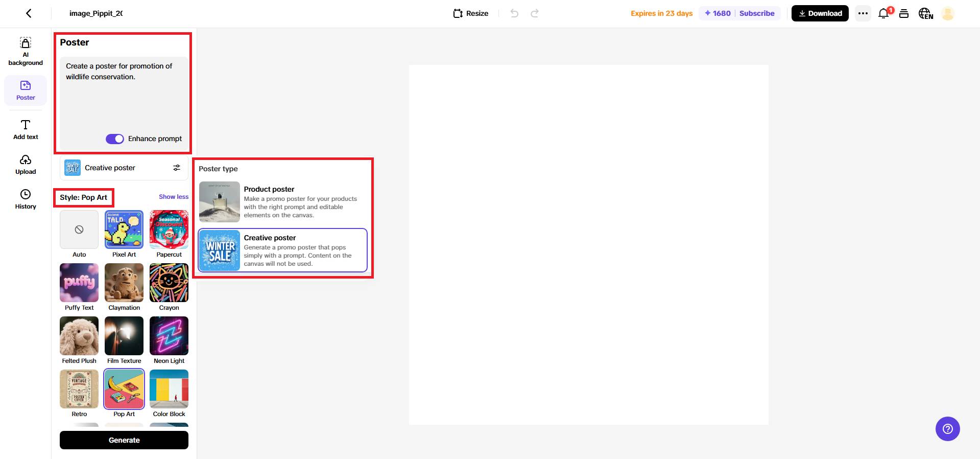
Task: Click the blank white canvas
Action: (588, 244)
